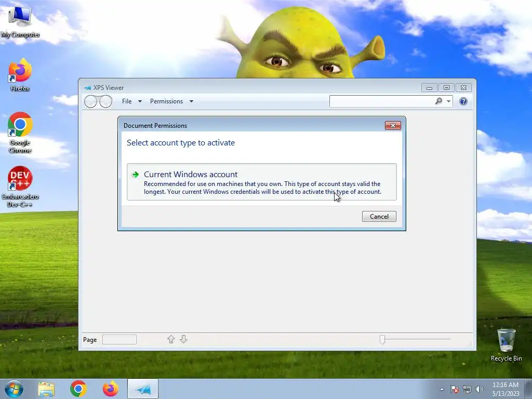Maximize the XPS Viewer window

point(446,88)
